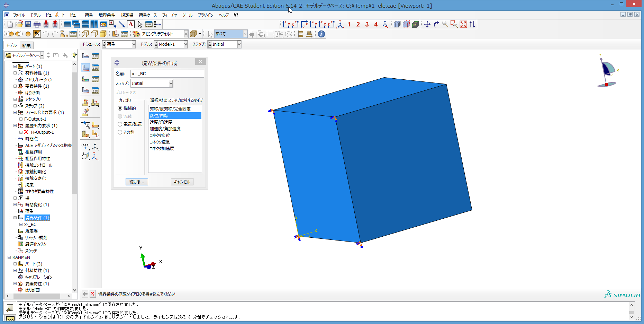Save the model database with the floppy disk icon

coord(28,24)
